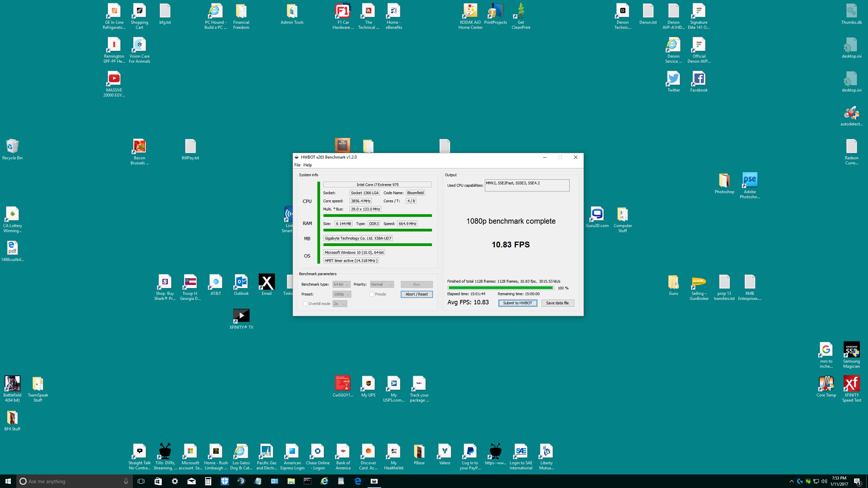868x488 pixels.
Task: Show hidden system tray icons
Action: 791,481
